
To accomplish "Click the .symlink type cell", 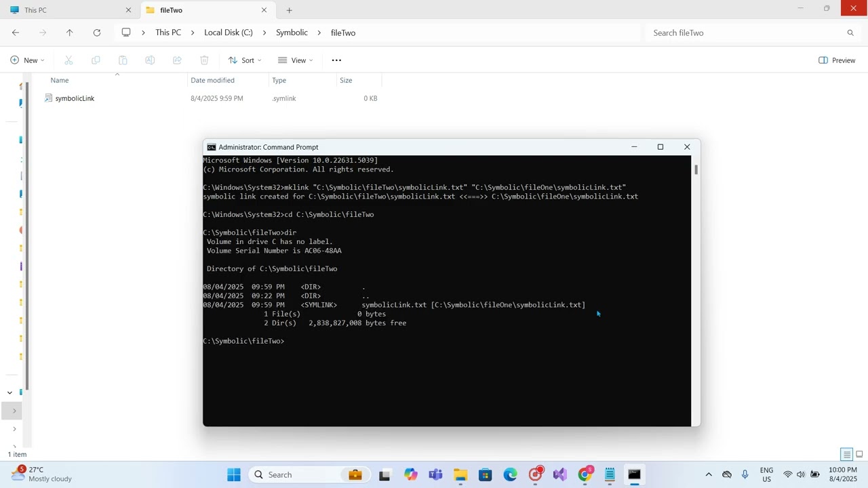I will click(284, 98).
